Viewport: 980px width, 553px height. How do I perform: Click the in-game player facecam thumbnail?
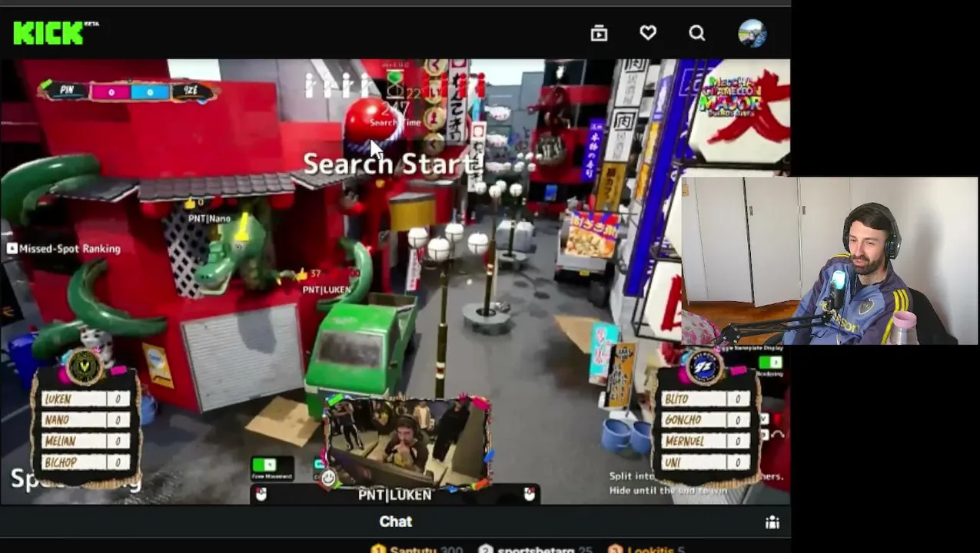406,442
